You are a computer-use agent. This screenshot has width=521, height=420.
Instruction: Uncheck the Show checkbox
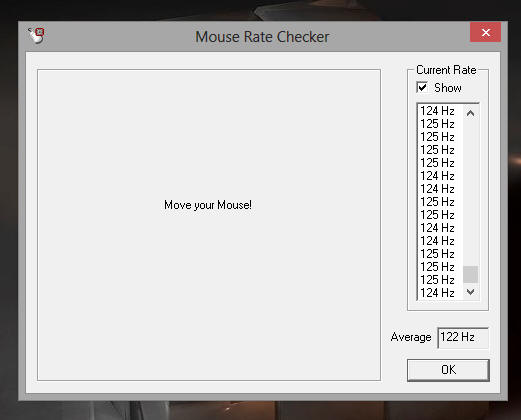pyautogui.click(x=422, y=88)
